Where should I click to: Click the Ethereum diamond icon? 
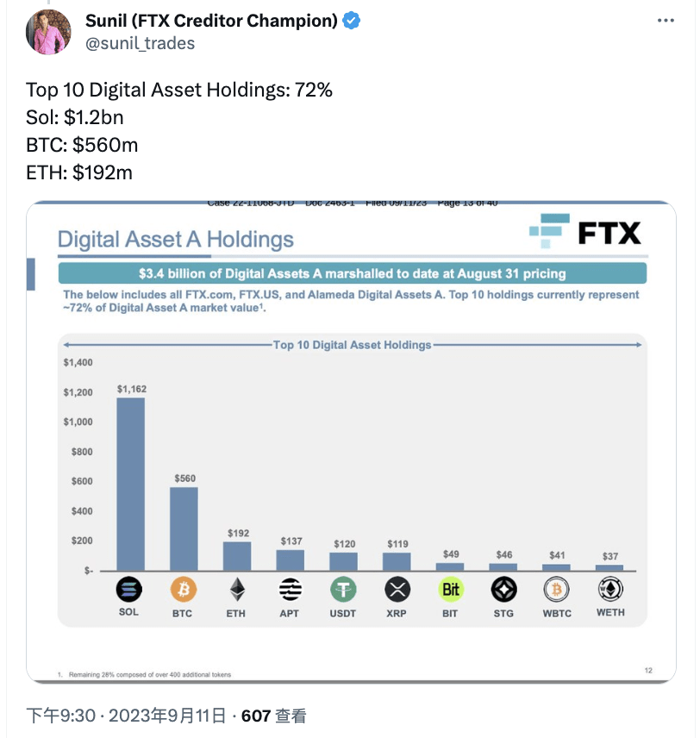235,591
